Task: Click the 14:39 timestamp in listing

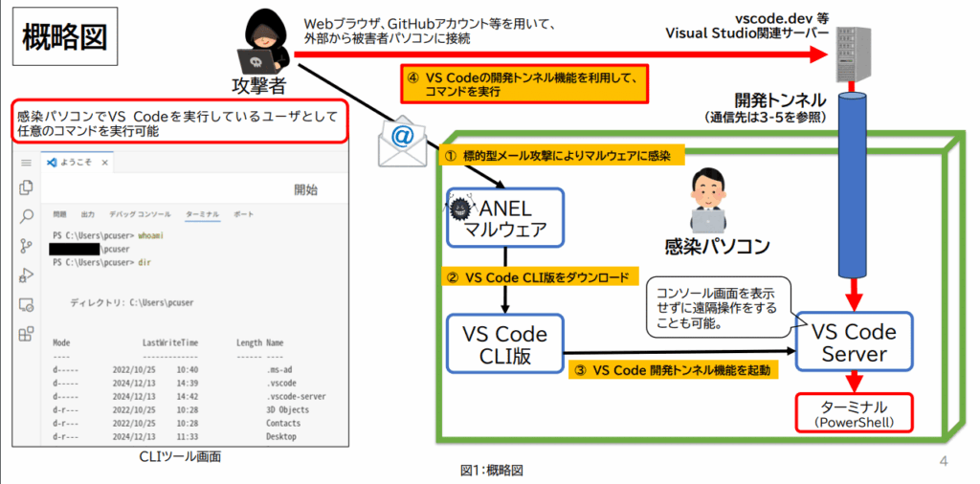Action: point(188,383)
